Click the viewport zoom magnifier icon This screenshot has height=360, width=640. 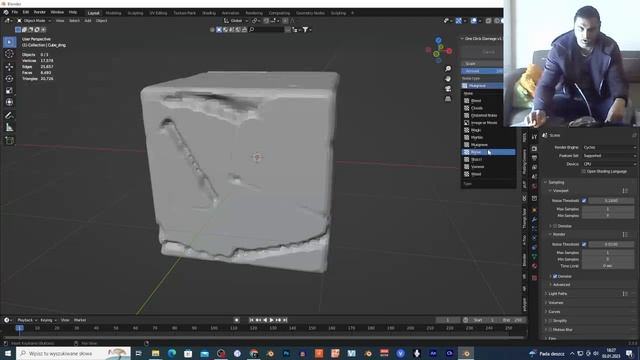click(x=448, y=69)
